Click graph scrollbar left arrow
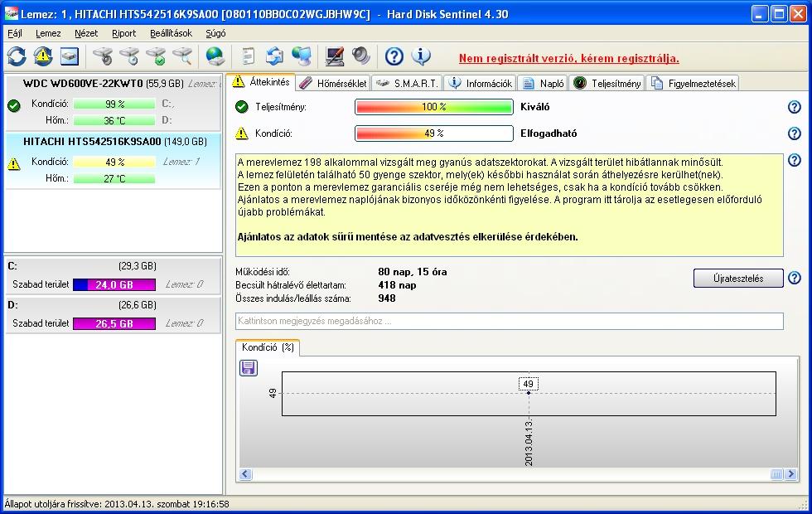 pyautogui.click(x=245, y=473)
